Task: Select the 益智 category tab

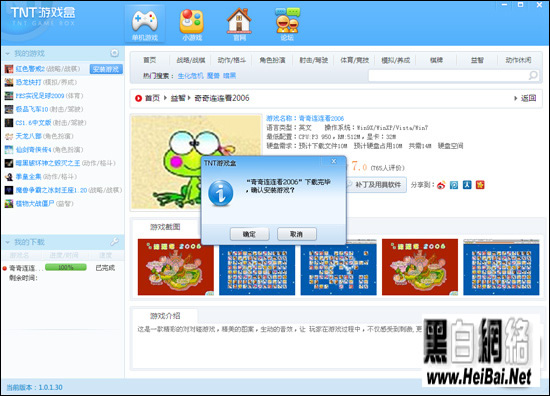Action: [x=477, y=60]
